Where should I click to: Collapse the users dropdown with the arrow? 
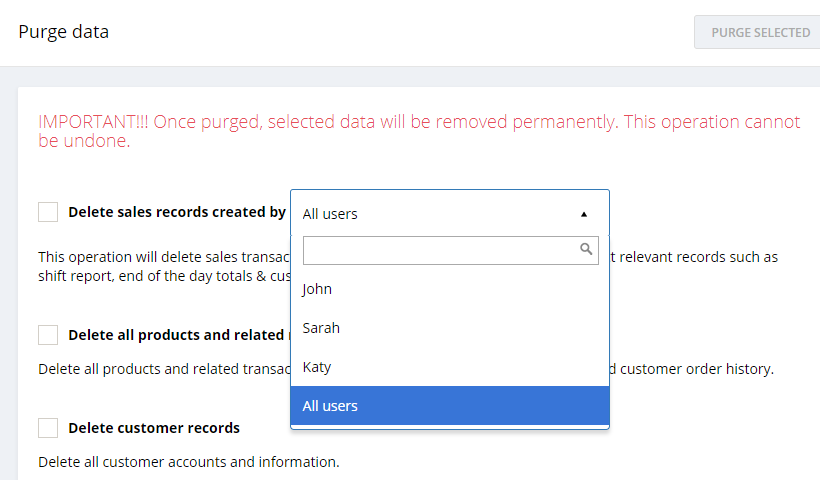tap(584, 214)
